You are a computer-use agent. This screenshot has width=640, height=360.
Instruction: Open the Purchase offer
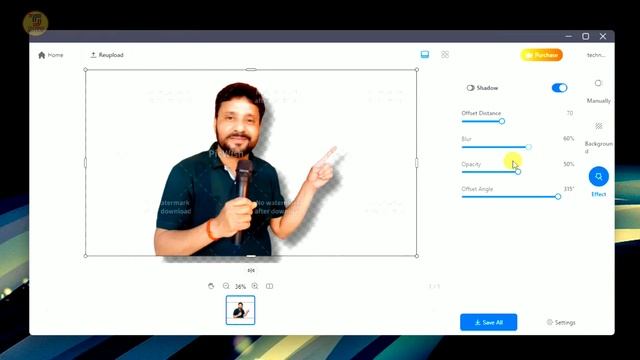pos(541,55)
